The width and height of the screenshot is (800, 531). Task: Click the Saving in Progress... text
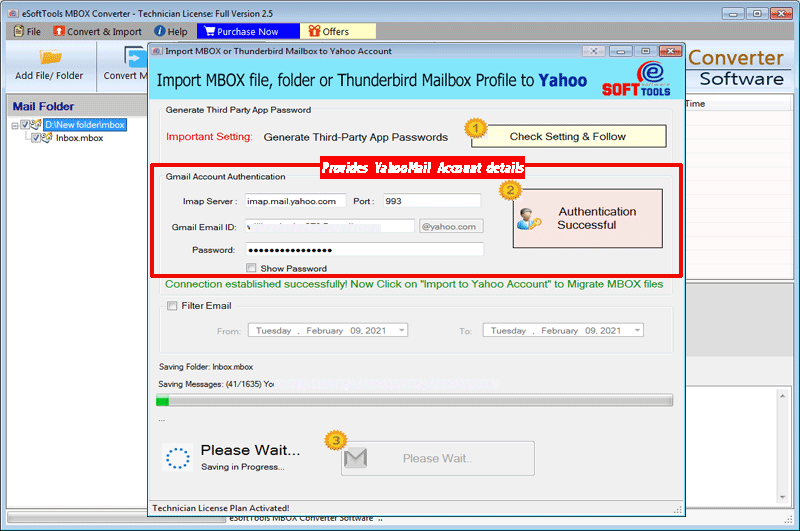coord(242,467)
